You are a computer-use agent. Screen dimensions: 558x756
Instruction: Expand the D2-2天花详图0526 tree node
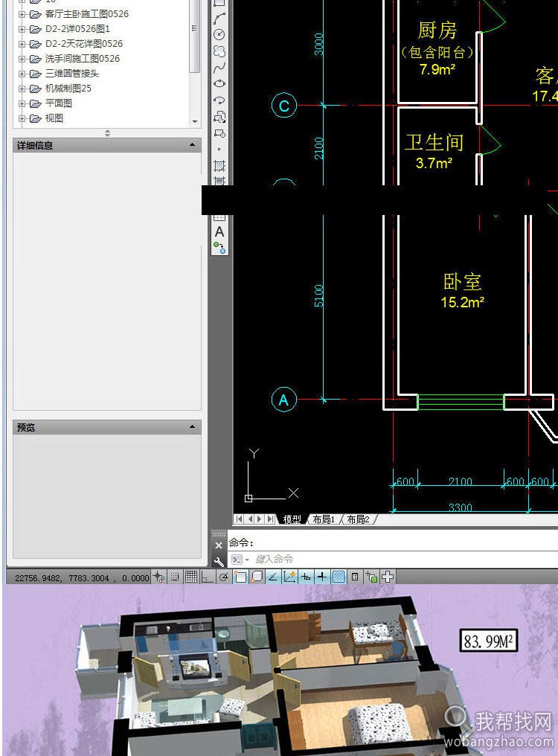(22, 45)
